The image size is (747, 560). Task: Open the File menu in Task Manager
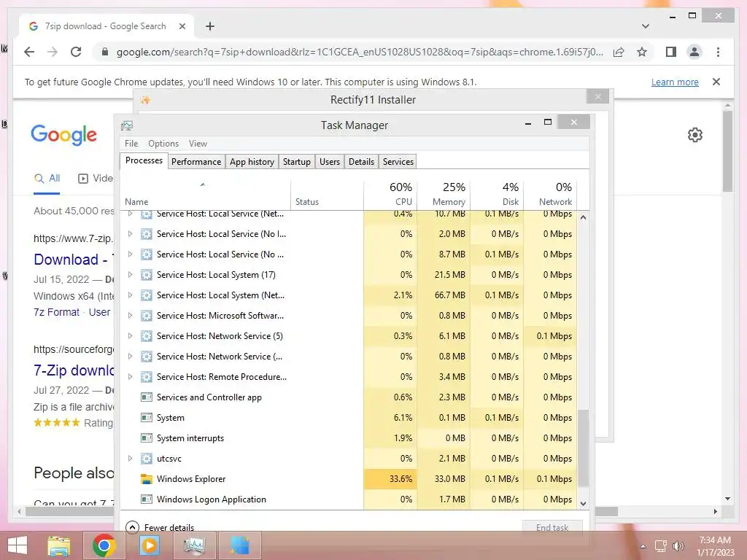[x=131, y=144]
